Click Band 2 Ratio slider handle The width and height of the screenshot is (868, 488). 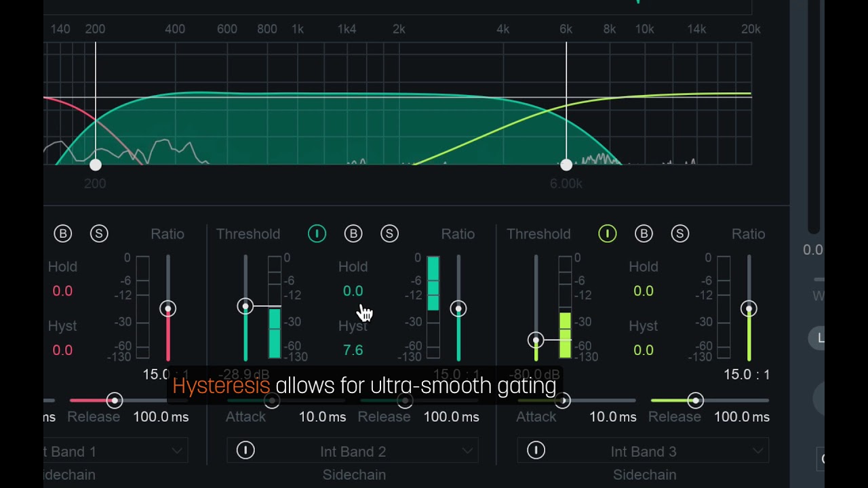coord(458,309)
